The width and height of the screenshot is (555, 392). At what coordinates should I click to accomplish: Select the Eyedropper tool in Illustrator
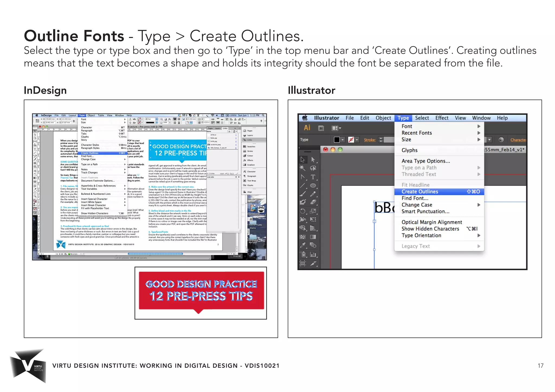click(303, 245)
